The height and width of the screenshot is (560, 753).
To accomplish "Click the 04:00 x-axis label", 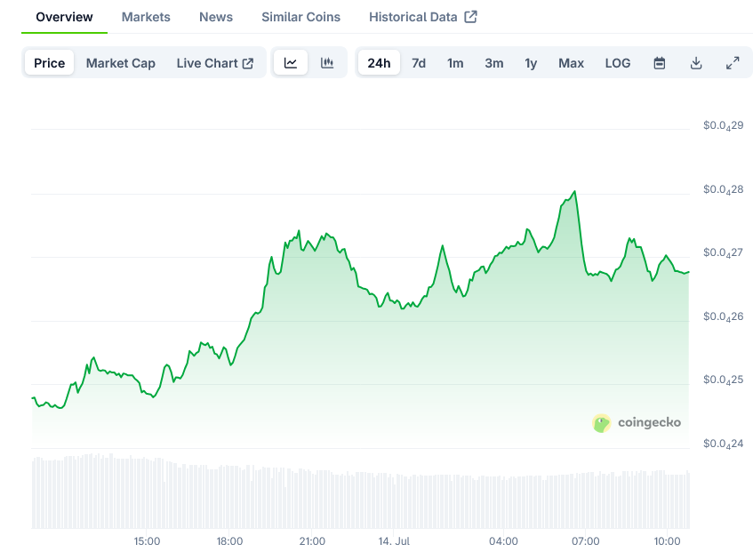I will (x=503, y=541).
